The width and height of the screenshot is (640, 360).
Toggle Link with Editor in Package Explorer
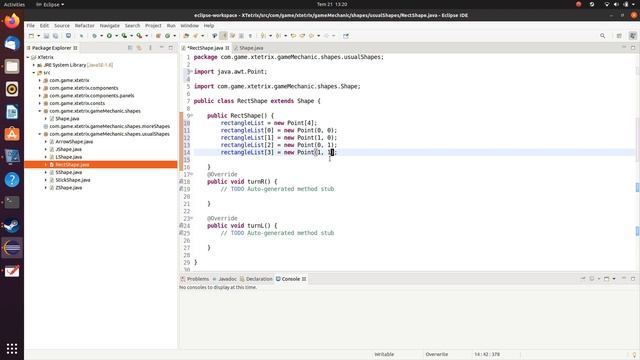(139, 48)
